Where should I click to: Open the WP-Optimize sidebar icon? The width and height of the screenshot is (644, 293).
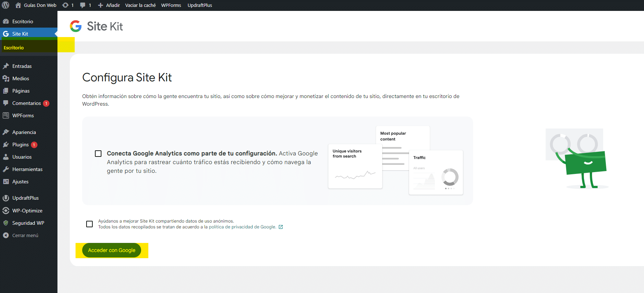click(6, 211)
